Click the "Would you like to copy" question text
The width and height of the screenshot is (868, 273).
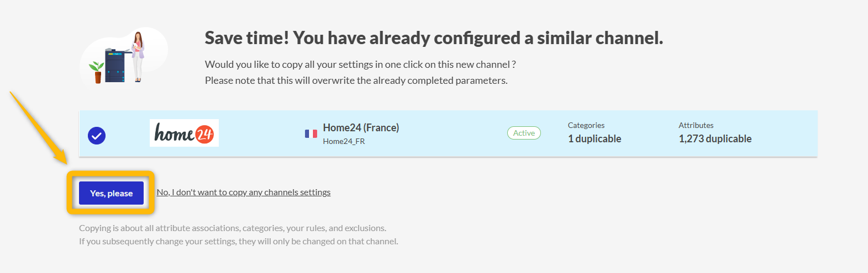point(360,65)
